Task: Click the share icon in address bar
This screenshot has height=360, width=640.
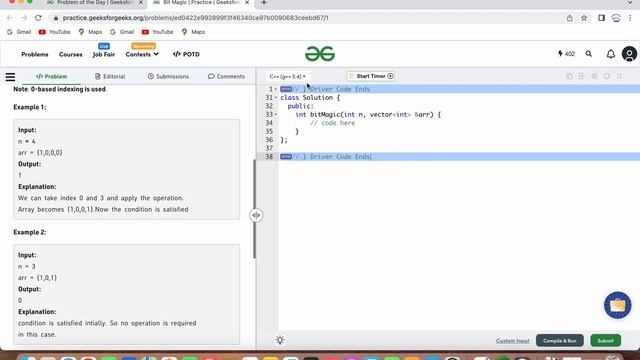Action: (x=569, y=18)
